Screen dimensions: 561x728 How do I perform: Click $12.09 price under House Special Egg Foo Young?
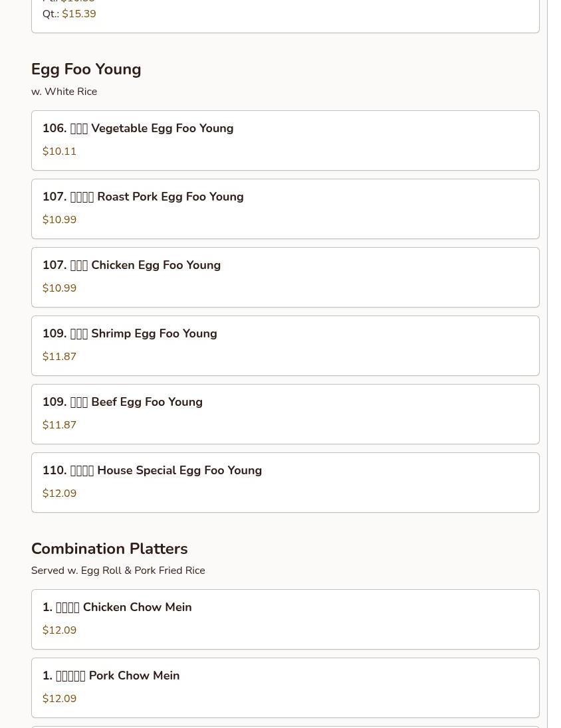tap(59, 494)
